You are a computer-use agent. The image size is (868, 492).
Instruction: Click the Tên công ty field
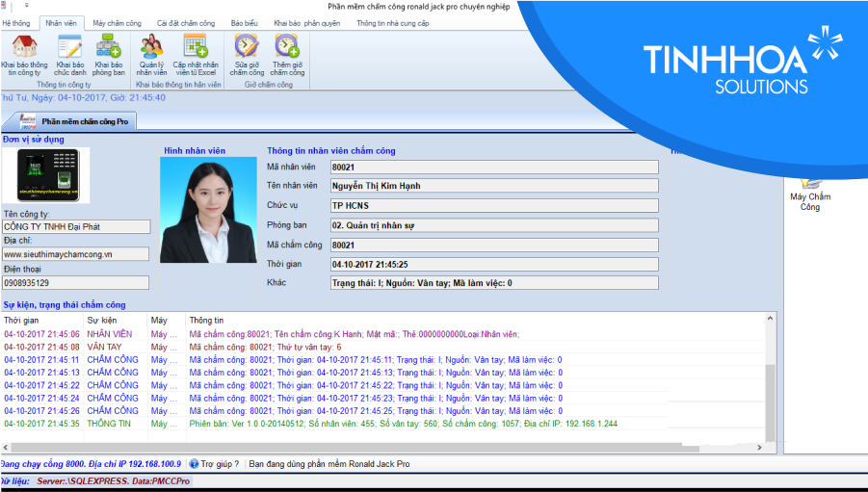click(x=76, y=226)
